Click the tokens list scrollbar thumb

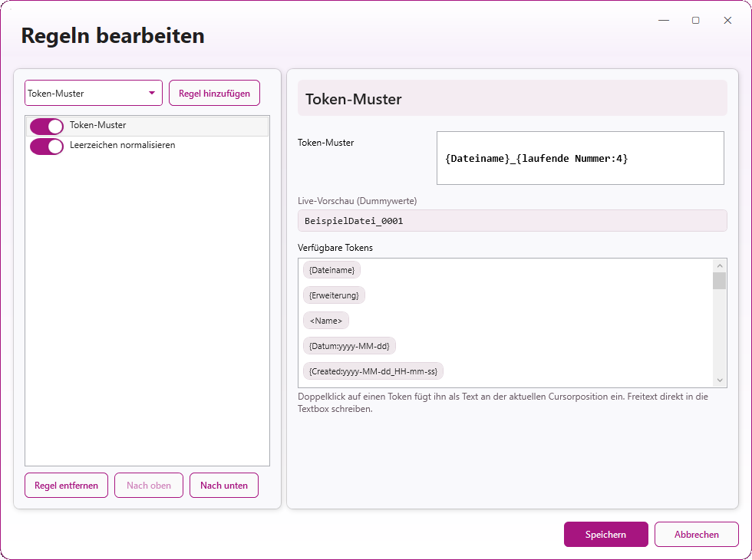coord(719,280)
